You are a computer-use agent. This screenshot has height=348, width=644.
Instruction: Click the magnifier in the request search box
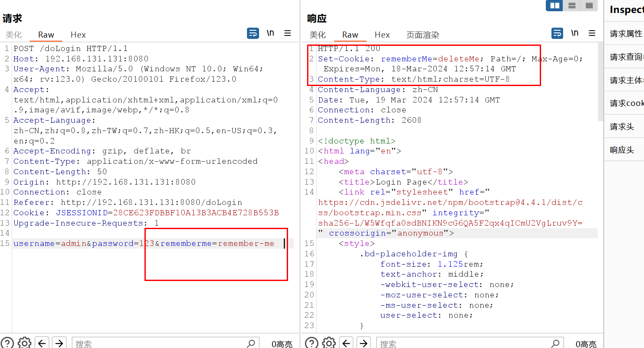point(251,344)
